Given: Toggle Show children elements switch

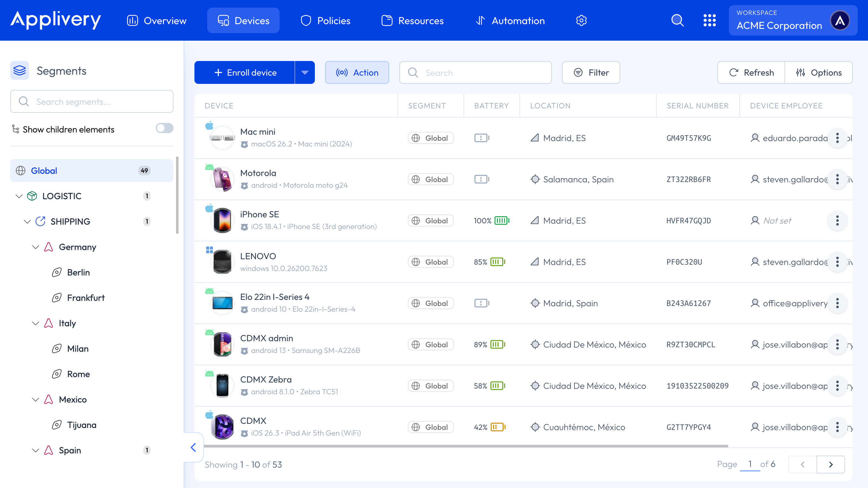Looking at the screenshot, I should 165,128.
